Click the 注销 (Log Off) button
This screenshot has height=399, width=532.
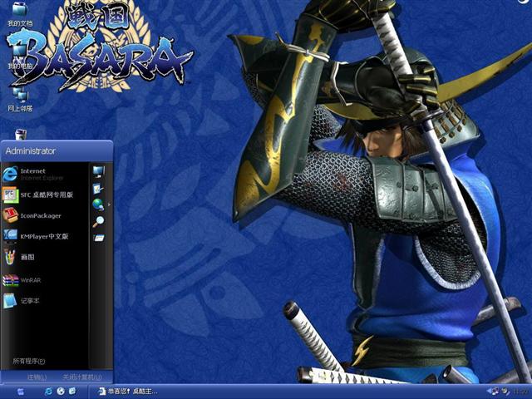(x=37, y=377)
